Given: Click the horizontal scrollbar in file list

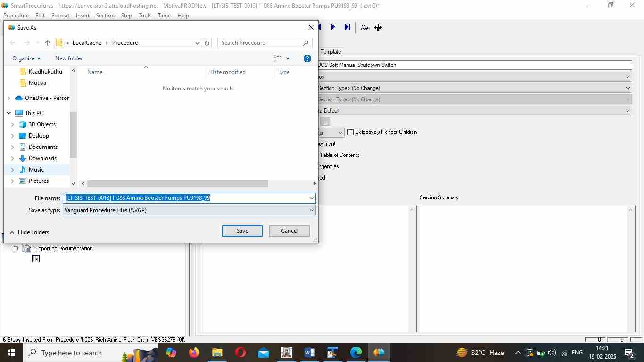Looking at the screenshot, I should (177, 183).
